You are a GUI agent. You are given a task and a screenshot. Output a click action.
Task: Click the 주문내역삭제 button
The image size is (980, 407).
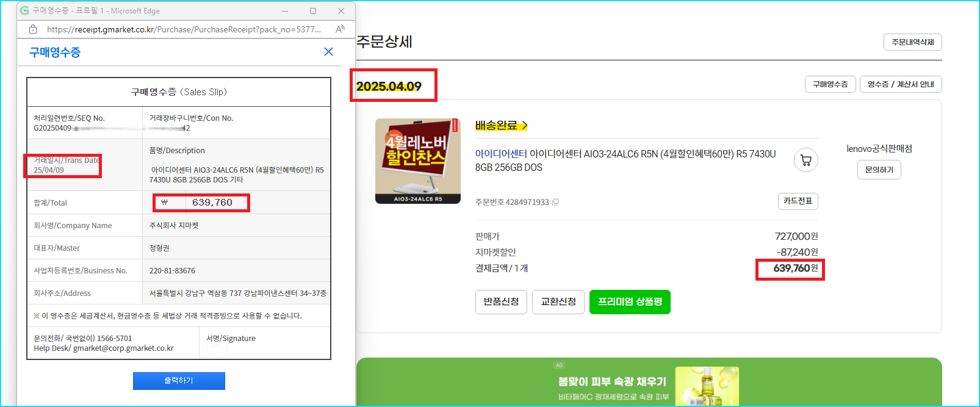pyautogui.click(x=913, y=42)
